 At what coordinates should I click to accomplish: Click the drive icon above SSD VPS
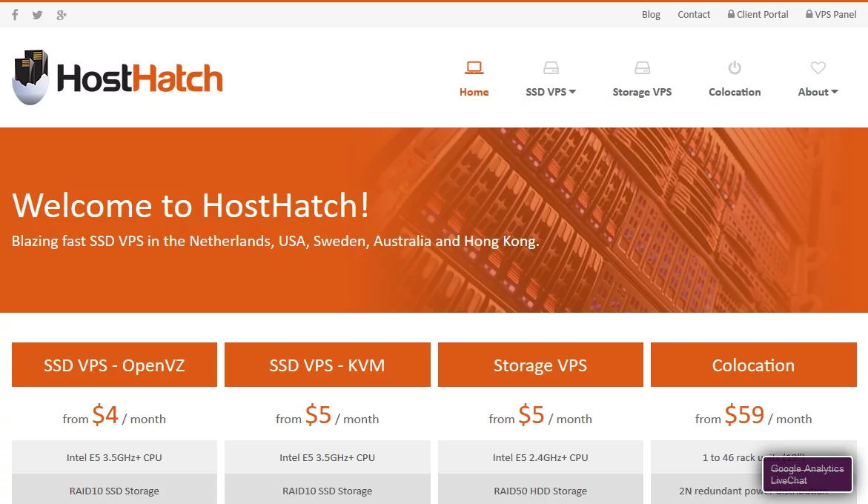551,67
